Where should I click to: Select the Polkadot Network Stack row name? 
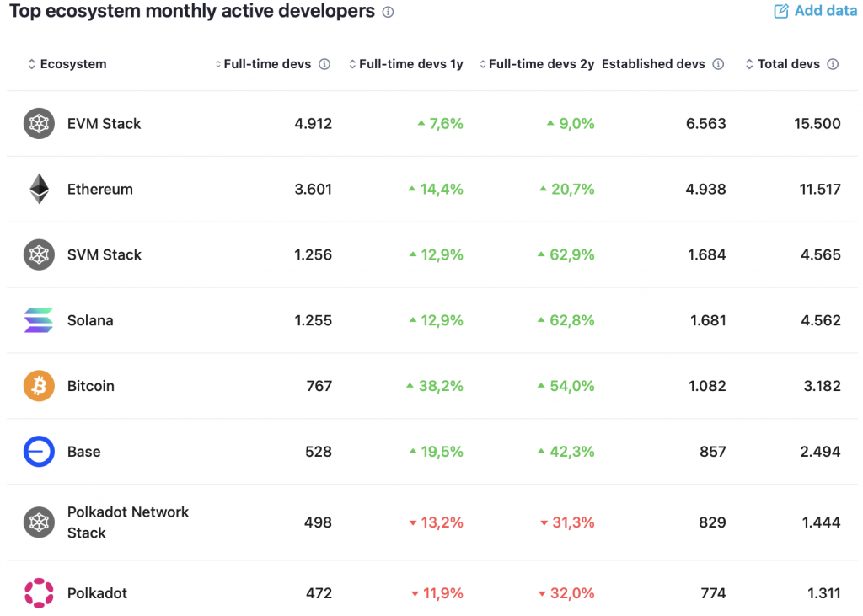tap(128, 522)
